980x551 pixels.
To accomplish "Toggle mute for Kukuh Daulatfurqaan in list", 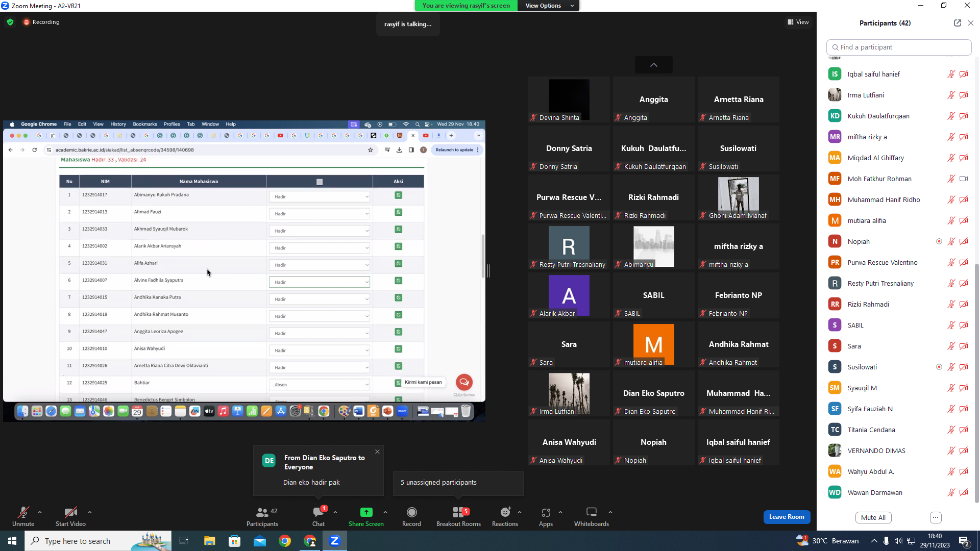I will (x=951, y=116).
